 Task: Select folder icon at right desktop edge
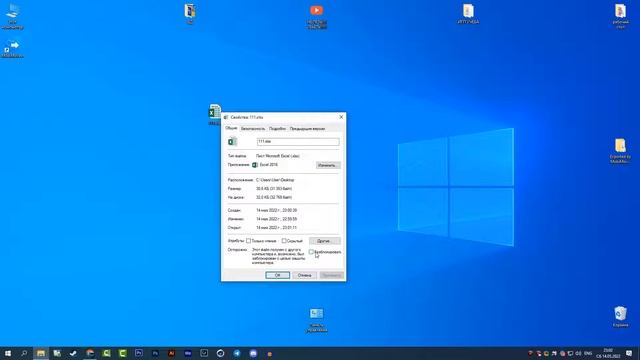tap(620, 151)
